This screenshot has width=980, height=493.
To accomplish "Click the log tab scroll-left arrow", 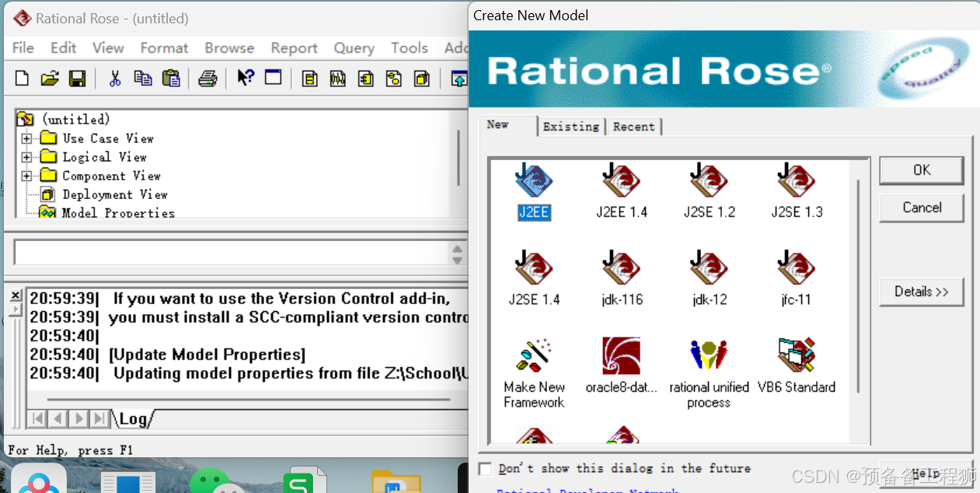I will (58, 419).
